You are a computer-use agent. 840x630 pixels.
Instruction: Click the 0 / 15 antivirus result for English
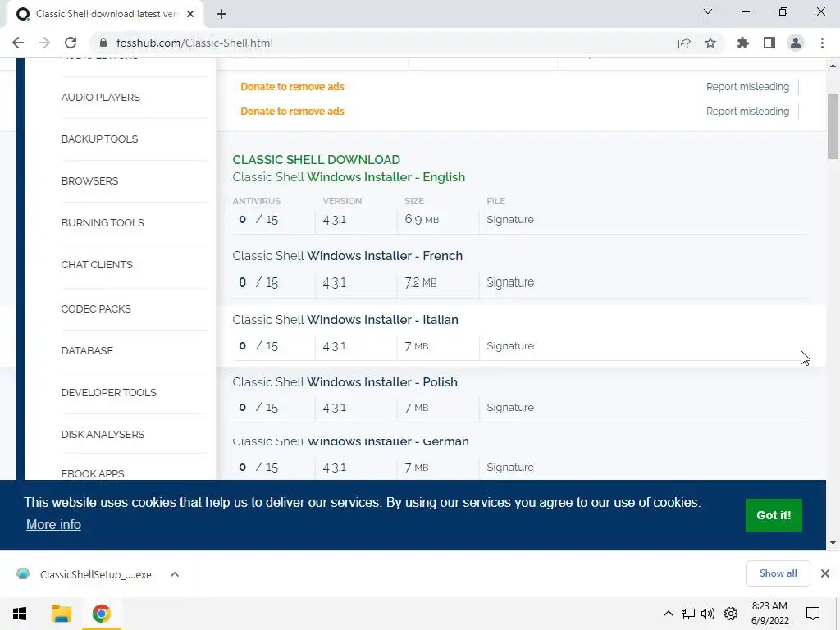click(x=258, y=220)
